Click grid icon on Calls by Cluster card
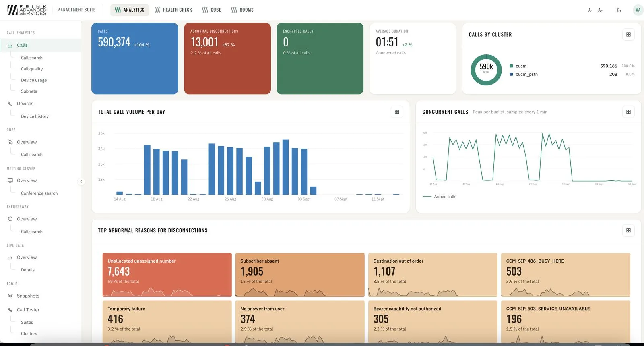 pyautogui.click(x=628, y=34)
